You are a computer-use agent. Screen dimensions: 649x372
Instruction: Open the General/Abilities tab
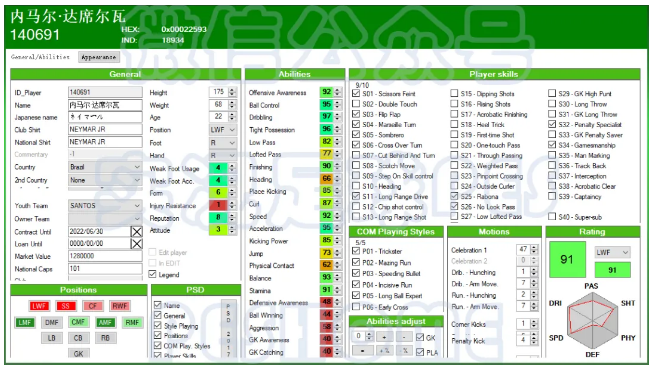click(40, 57)
